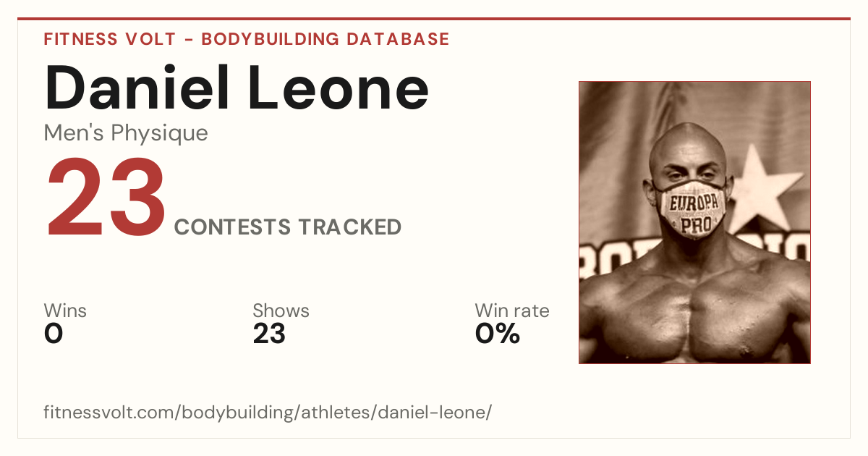Click the 0% value beneath Win rate
Screen dimensions: 868x456
point(498,334)
